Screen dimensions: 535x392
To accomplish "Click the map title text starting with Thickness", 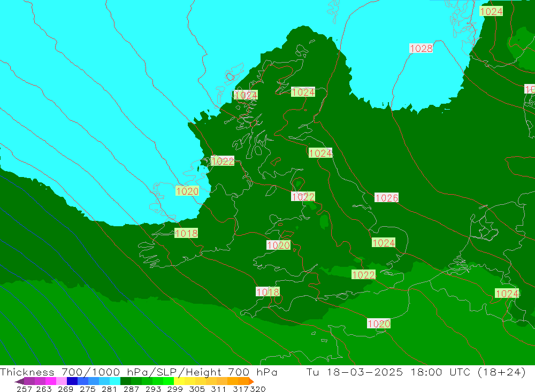I will click(139, 372).
